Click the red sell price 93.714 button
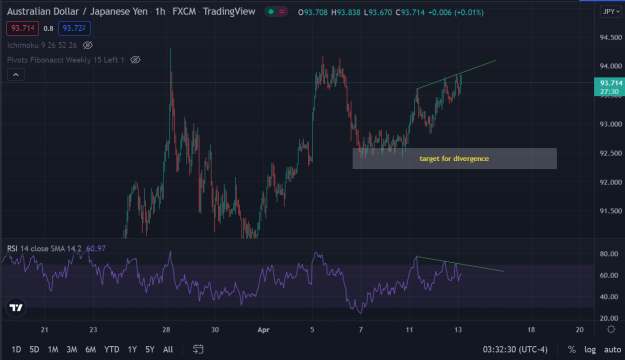 [22, 28]
